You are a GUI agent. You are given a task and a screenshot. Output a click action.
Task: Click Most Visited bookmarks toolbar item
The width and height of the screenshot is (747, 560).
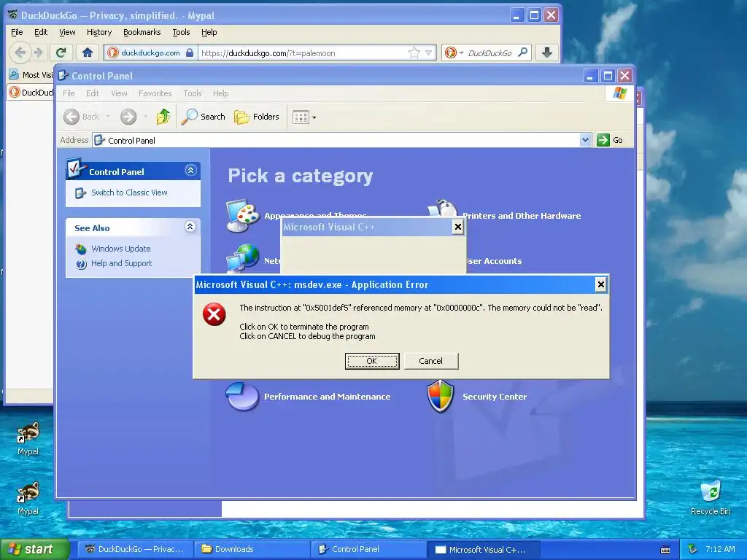pyautogui.click(x=31, y=75)
